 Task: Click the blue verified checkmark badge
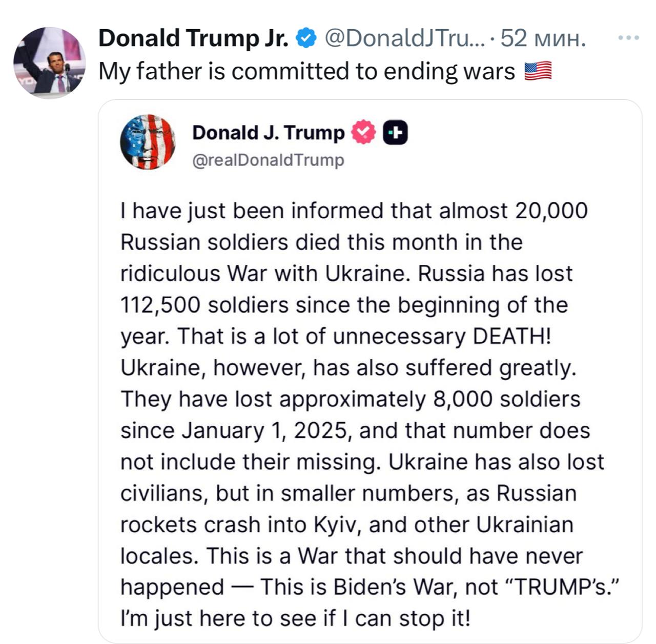coord(306,38)
